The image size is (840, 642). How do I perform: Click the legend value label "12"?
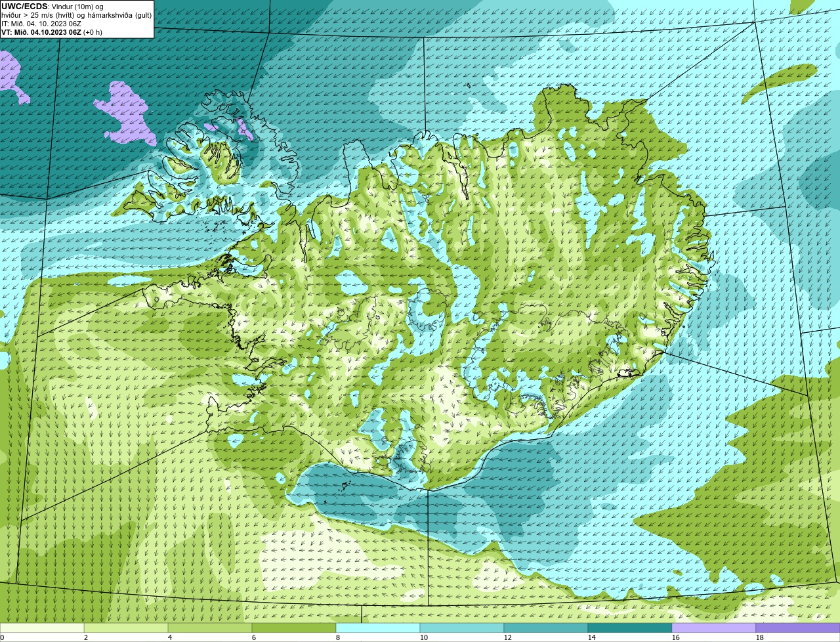coord(508,637)
